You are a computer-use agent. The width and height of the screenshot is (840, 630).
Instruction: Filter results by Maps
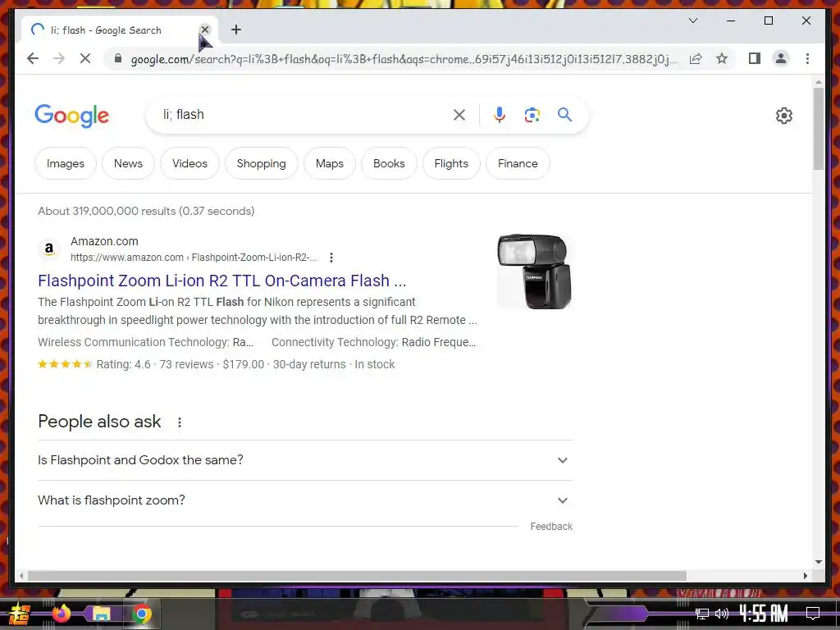click(x=330, y=163)
